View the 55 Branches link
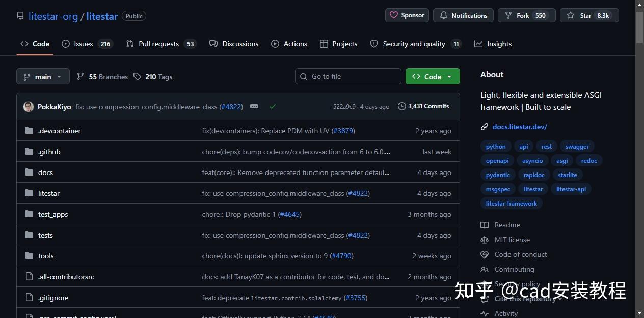Viewport: 644px width, 318px height. coord(102,77)
